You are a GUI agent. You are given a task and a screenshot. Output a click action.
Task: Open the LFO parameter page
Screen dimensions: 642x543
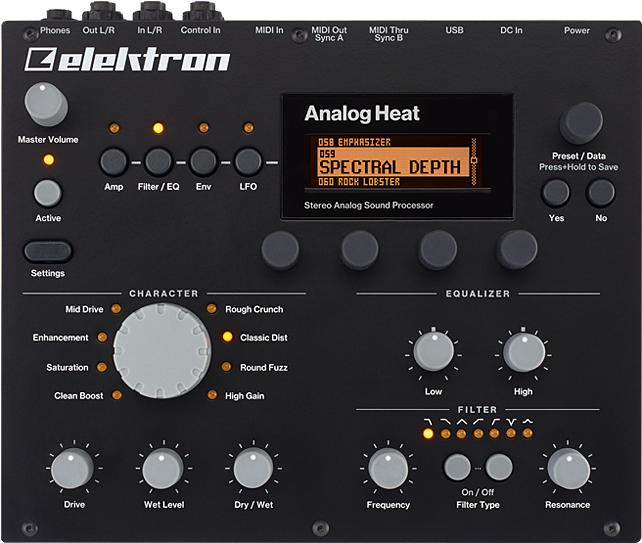pyautogui.click(x=248, y=162)
